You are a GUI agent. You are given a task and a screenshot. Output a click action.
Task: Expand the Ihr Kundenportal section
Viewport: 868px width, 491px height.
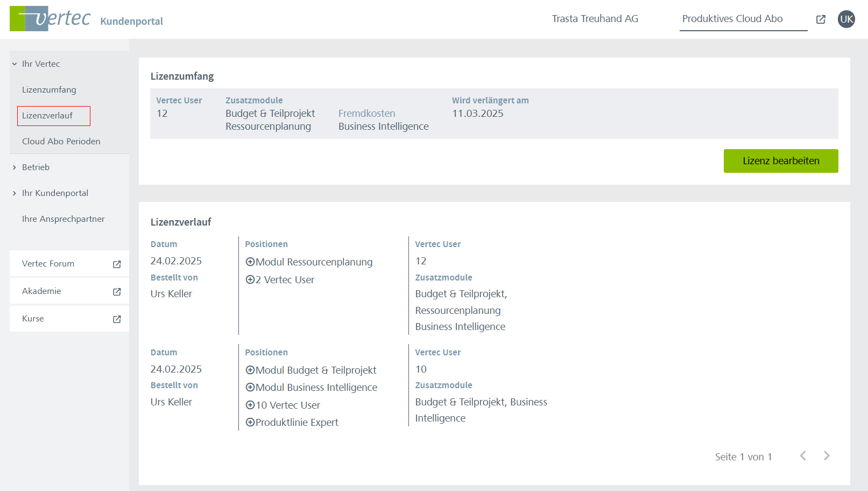tap(15, 193)
